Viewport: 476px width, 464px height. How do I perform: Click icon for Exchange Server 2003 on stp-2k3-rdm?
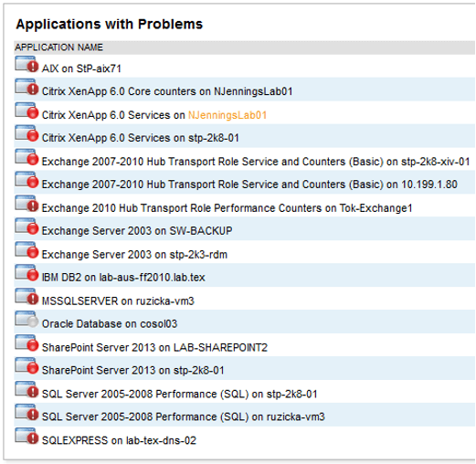[26, 250]
